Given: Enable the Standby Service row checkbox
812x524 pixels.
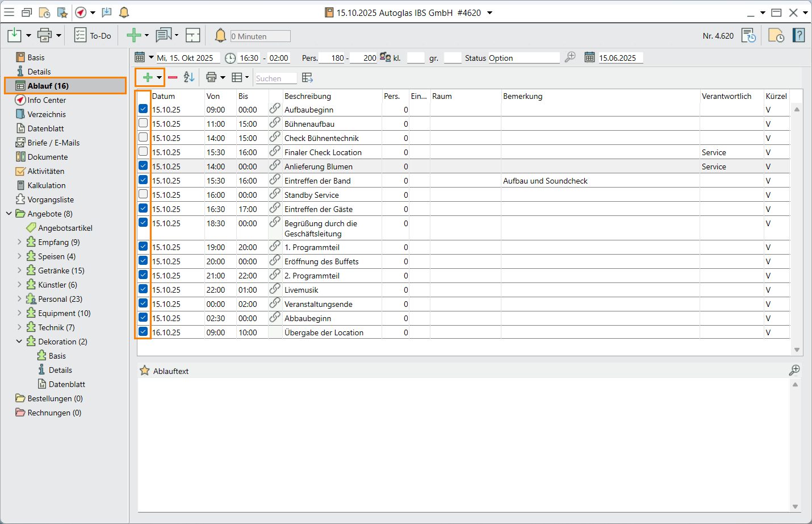Looking at the screenshot, I should tap(143, 194).
